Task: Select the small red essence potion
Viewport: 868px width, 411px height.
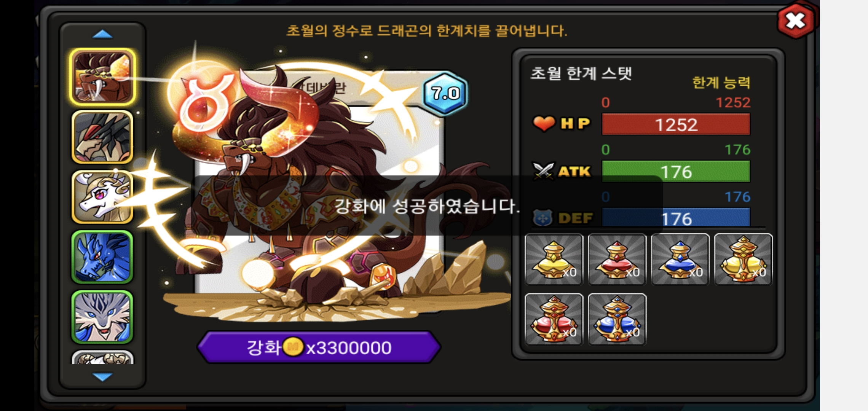Action: [x=617, y=260]
